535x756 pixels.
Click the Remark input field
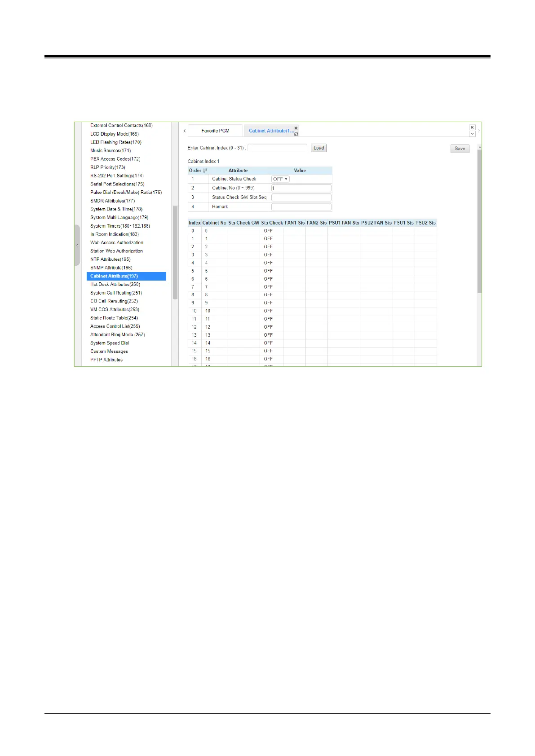coord(301,207)
